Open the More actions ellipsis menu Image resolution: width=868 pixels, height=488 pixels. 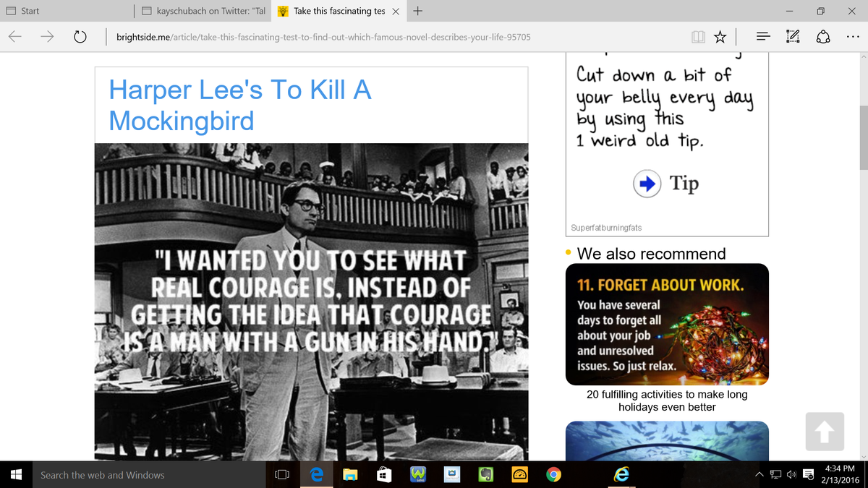854,36
